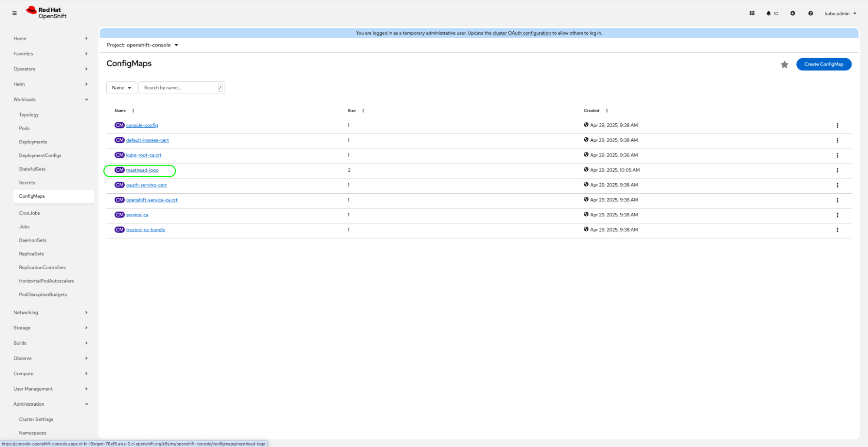Image resolution: width=868 pixels, height=447 pixels.
Task: Click the quick create plus icon
Action: click(x=792, y=13)
